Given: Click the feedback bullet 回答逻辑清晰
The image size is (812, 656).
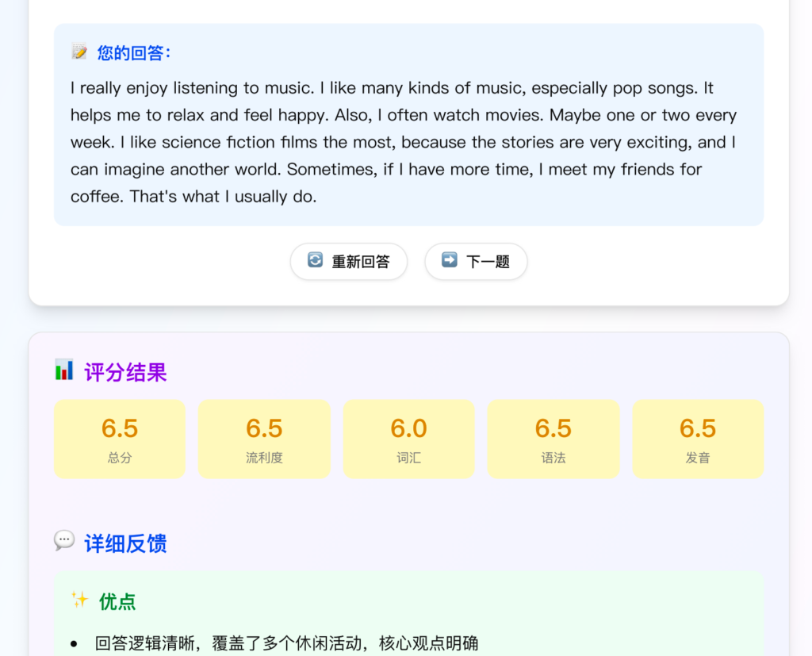Looking at the screenshot, I should [x=286, y=643].
